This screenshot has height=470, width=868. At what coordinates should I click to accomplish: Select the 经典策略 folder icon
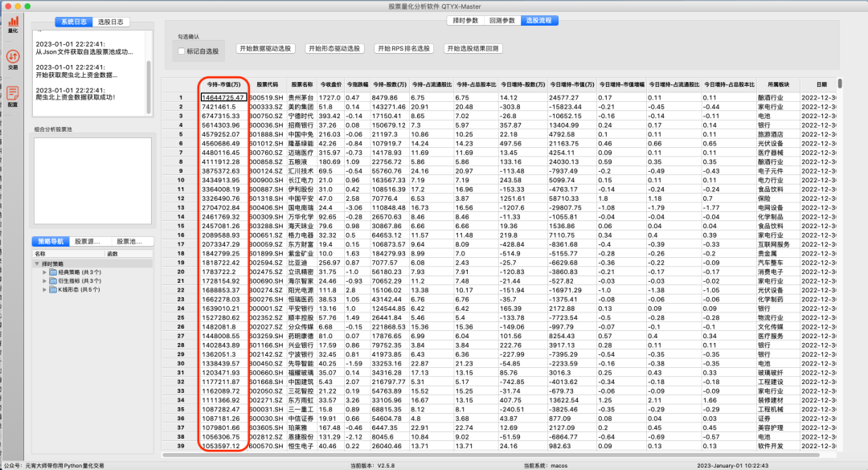point(53,272)
